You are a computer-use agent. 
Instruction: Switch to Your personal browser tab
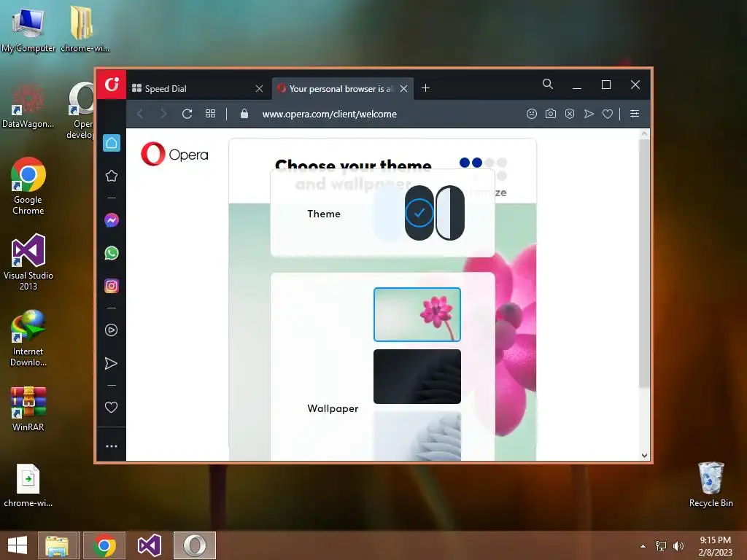[343, 88]
